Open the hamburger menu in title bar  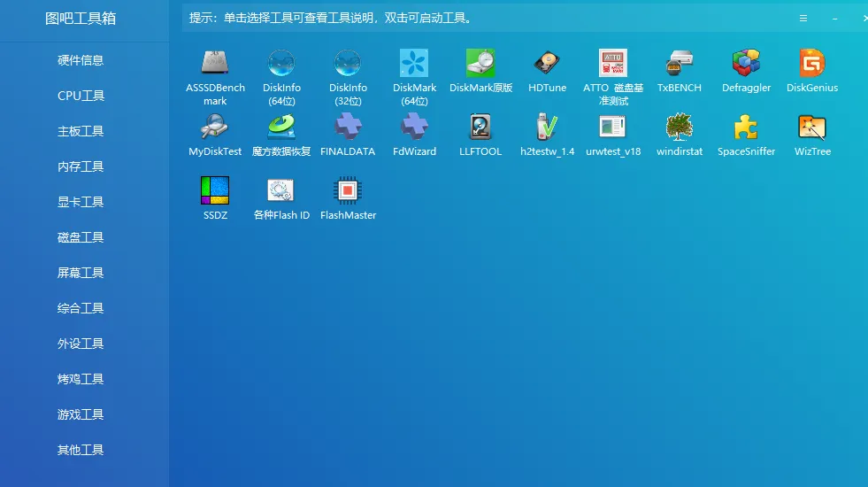click(803, 19)
